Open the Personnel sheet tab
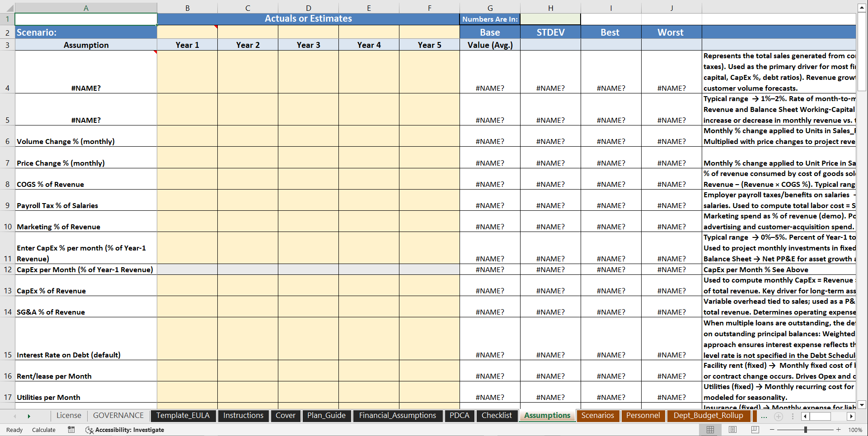The height and width of the screenshot is (436, 868). [x=643, y=415]
